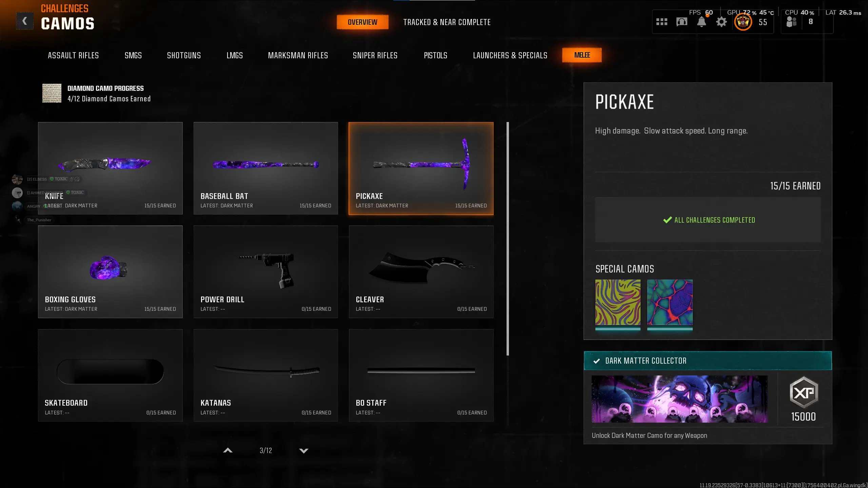Select the yellow-purple swirl special camo

click(618, 302)
